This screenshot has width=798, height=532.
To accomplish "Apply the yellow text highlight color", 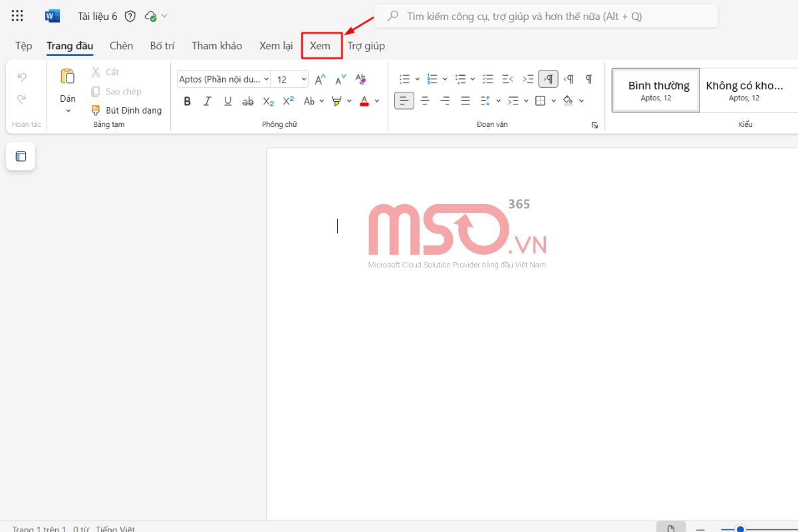I will (336, 101).
